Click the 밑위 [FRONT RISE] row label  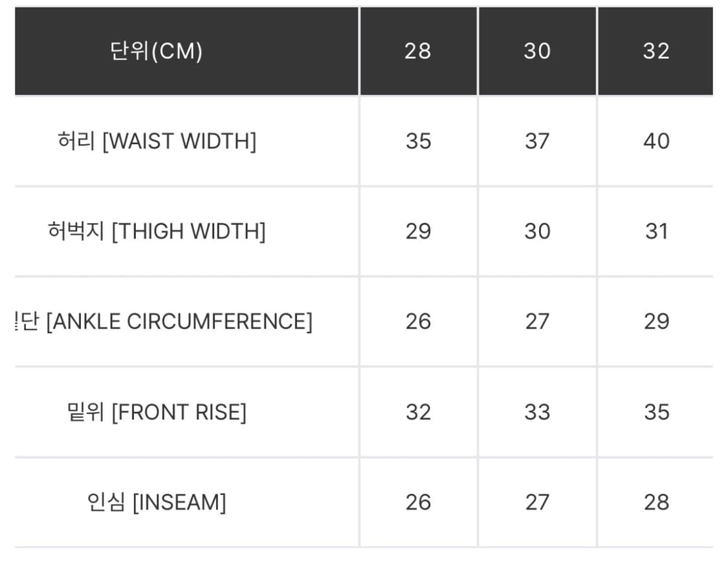click(x=157, y=412)
